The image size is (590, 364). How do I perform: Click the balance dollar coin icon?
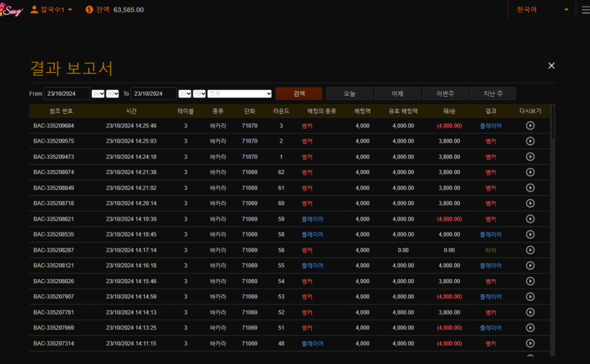(89, 9)
